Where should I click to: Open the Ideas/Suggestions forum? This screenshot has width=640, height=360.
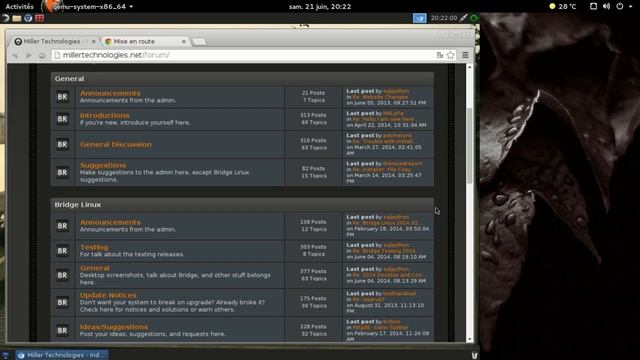[x=114, y=327]
